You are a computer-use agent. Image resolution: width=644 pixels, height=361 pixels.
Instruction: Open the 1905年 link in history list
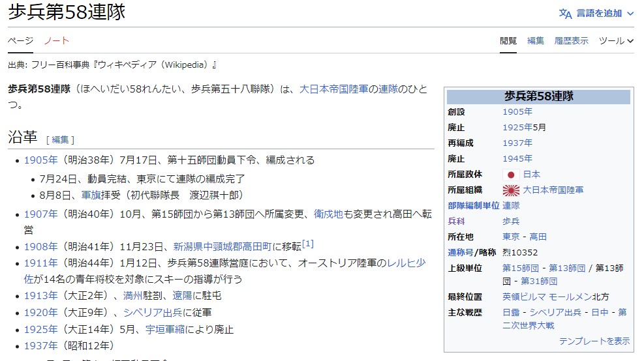pyautogui.click(x=40, y=160)
